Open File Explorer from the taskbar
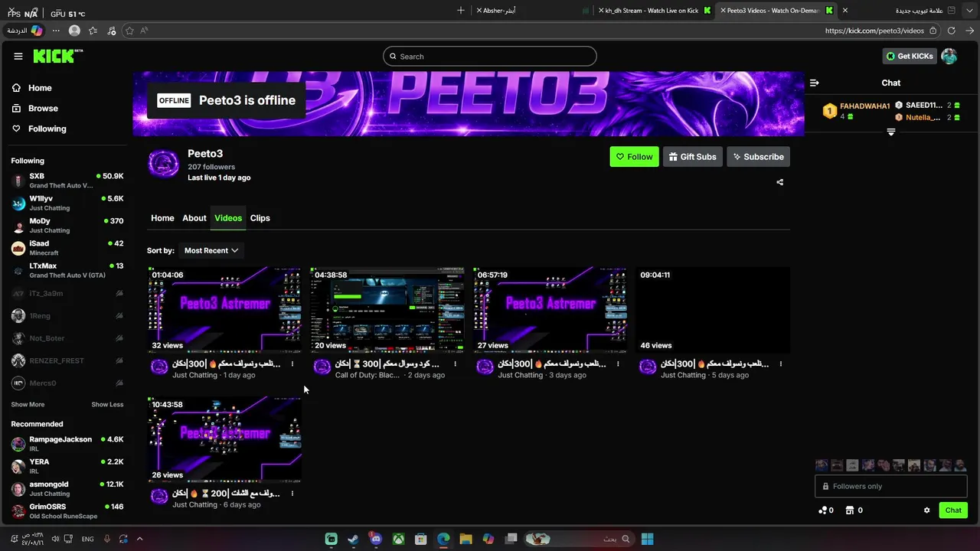This screenshot has width=980, height=551. (465, 539)
